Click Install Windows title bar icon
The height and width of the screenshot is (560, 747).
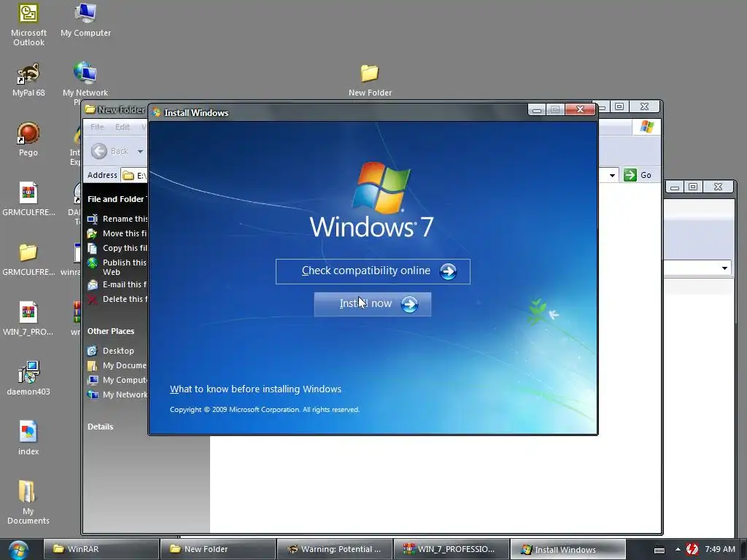coord(156,112)
